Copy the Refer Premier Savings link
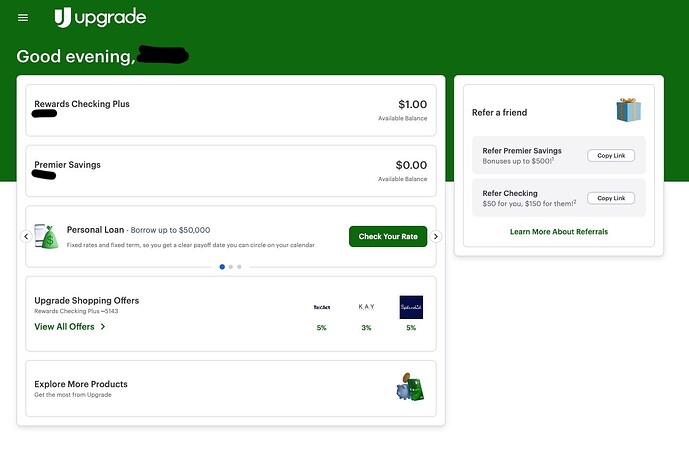Screen dimensions: 689x449 pos(610,155)
